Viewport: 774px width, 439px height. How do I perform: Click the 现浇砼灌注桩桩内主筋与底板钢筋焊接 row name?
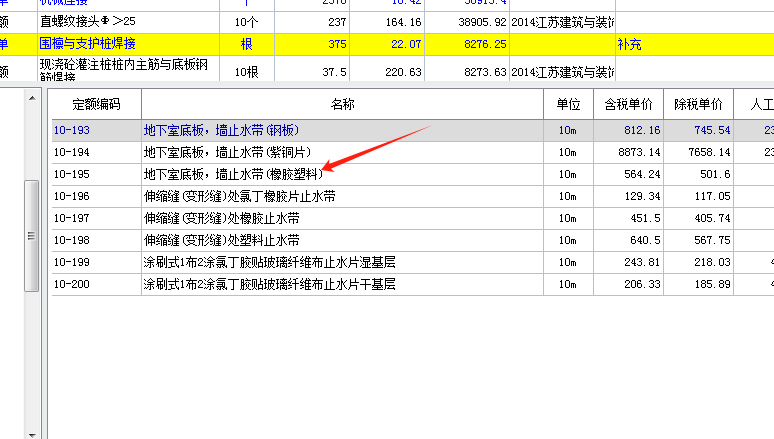coord(123,69)
